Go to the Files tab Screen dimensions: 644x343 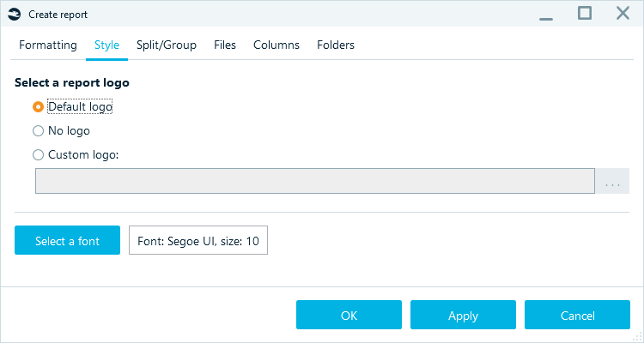tap(225, 45)
